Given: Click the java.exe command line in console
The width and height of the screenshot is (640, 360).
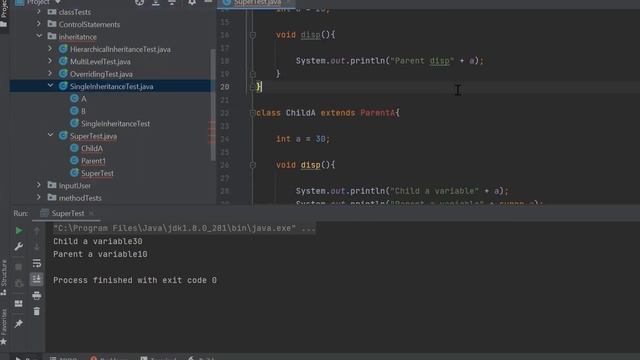Looking at the screenshot, I should click(x=184, y=228).
